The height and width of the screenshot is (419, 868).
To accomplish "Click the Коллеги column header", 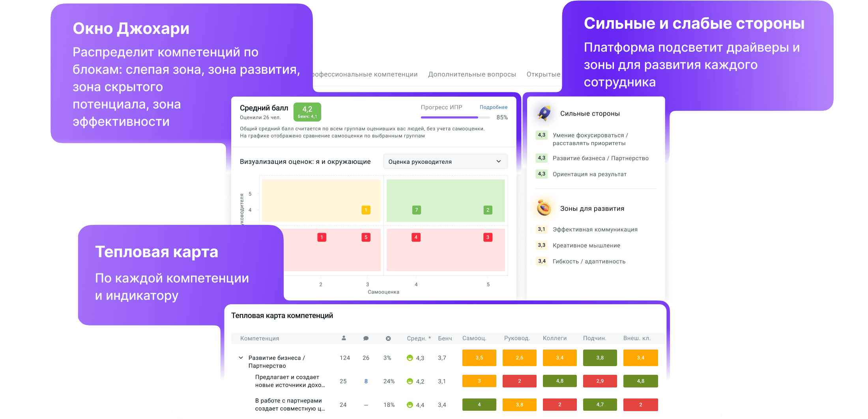I will click(x=555, y=339).
